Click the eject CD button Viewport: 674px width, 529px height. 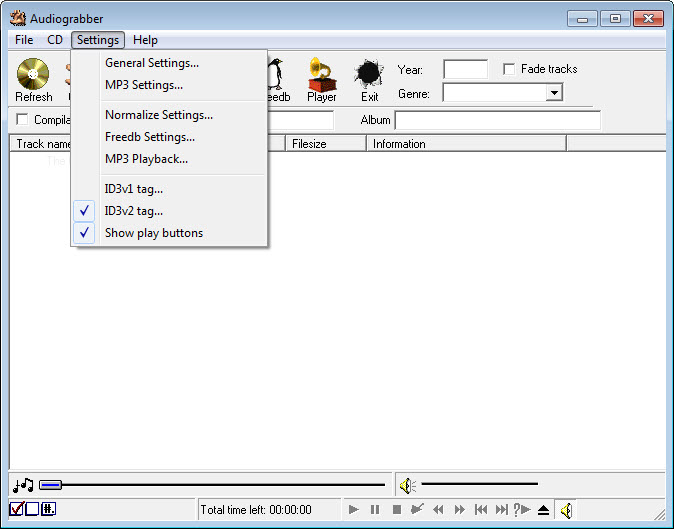(x=543, y=510)
